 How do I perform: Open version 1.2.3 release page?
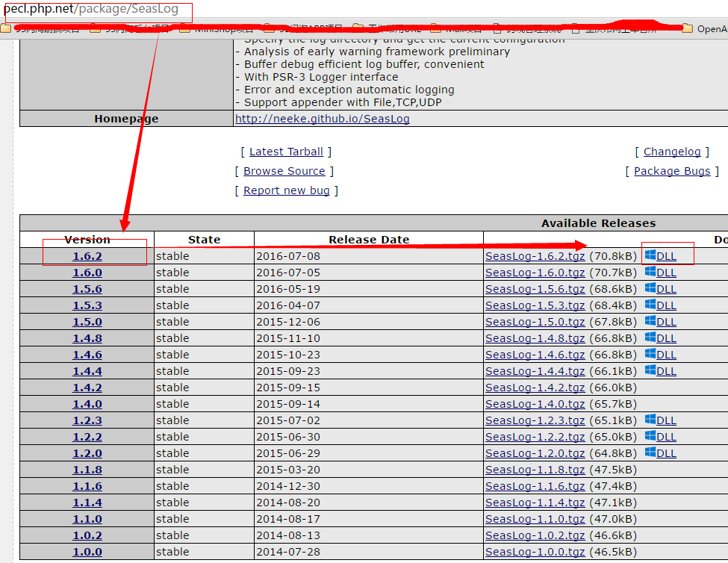87,420
